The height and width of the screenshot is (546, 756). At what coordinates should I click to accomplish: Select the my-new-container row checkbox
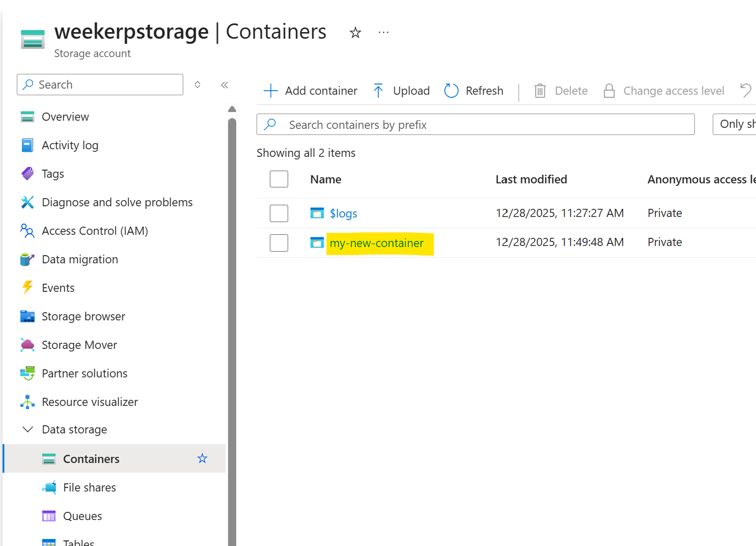279,243
